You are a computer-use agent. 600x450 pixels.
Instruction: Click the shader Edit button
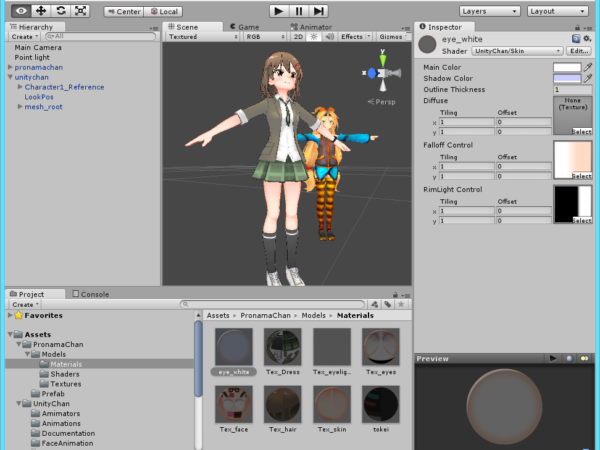579,51
